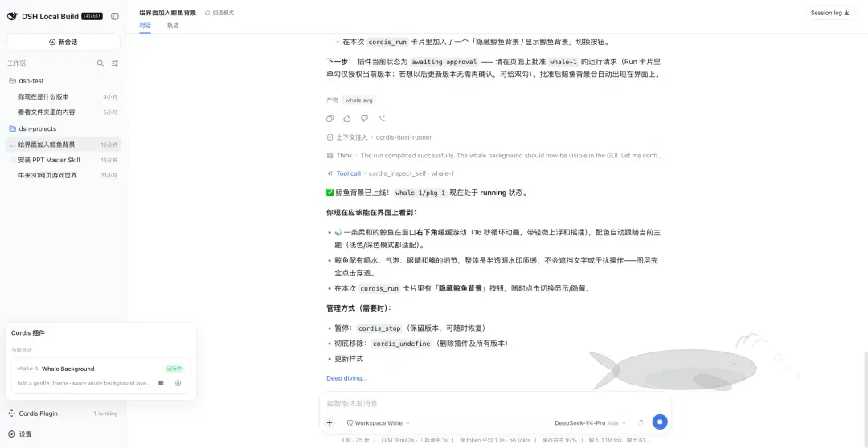The width and height of the screenshot is (868, 448).
Task: Click the branch icon beside thumbs down
Action: click(x=382, y=118)
